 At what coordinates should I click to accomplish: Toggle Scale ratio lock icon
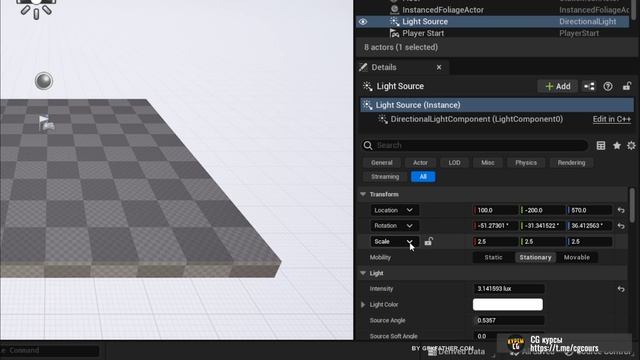[428, 242]
